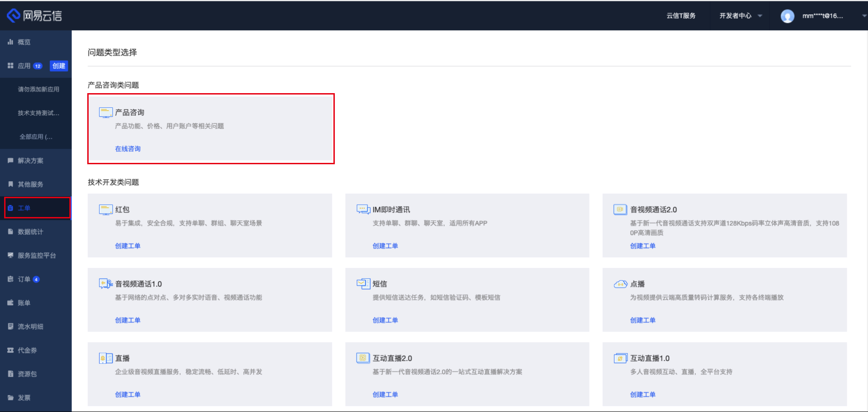Click the 短信 card icon
The image size is (868, 412).
tap(363, 284)
